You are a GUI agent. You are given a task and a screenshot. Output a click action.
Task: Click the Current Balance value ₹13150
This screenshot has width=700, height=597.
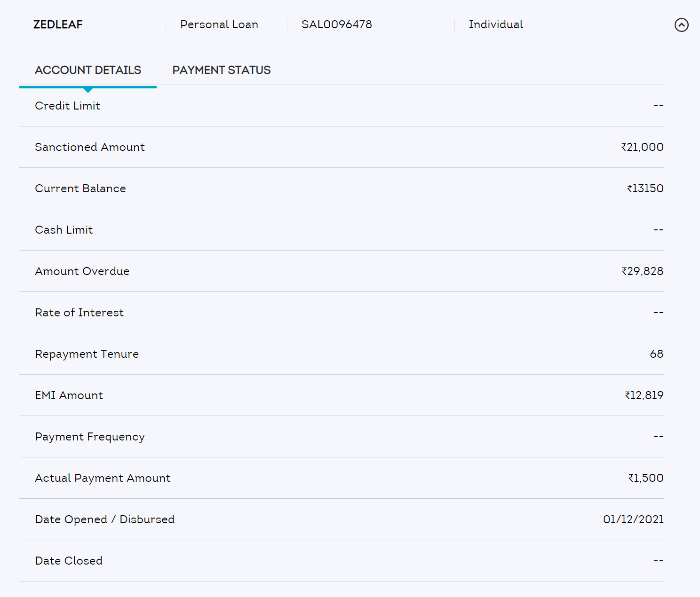(644, 189)
